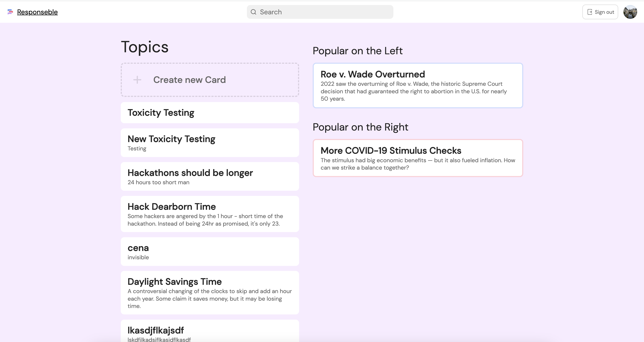Viewport: 644px width, 342px height.
Task: Click the Responseble home link
Action: [37, 12]
